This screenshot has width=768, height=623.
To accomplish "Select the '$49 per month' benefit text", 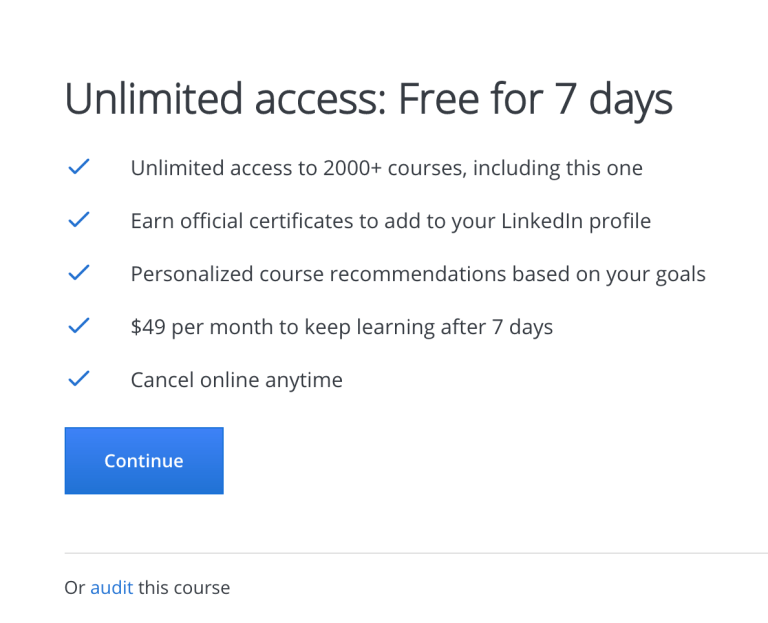I will (x=200, y=327).
